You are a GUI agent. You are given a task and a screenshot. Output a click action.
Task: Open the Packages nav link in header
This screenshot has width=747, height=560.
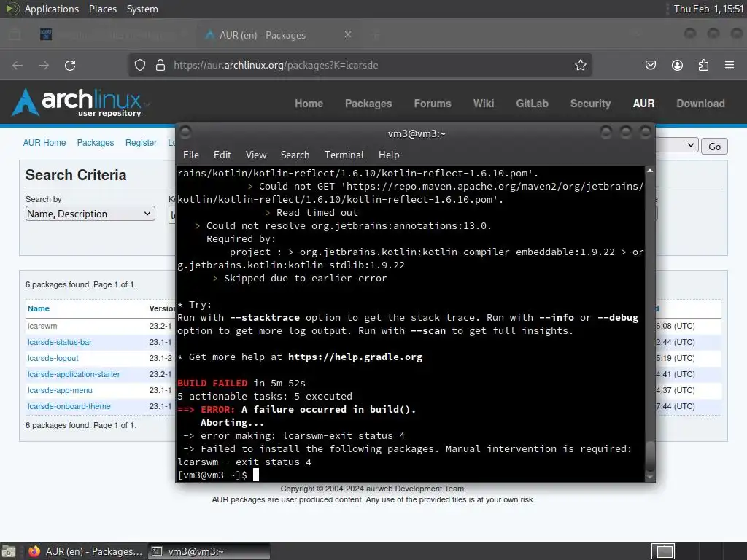tap(368, 104)
